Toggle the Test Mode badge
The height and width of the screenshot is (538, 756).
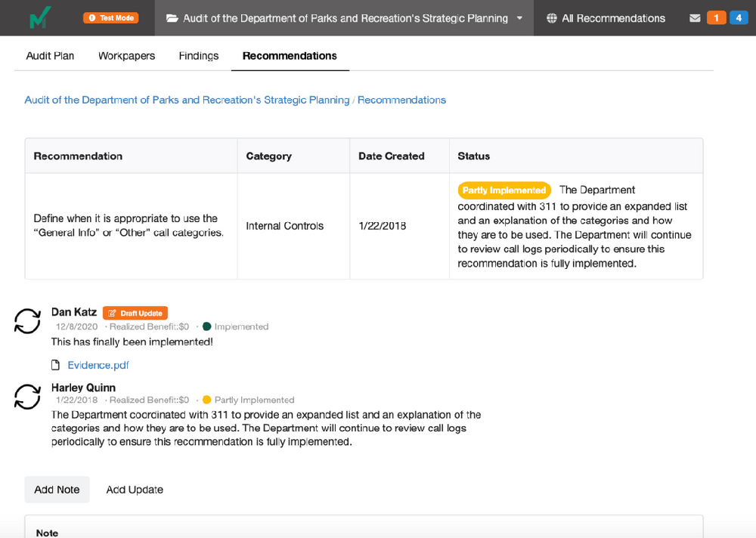point(111,18)
